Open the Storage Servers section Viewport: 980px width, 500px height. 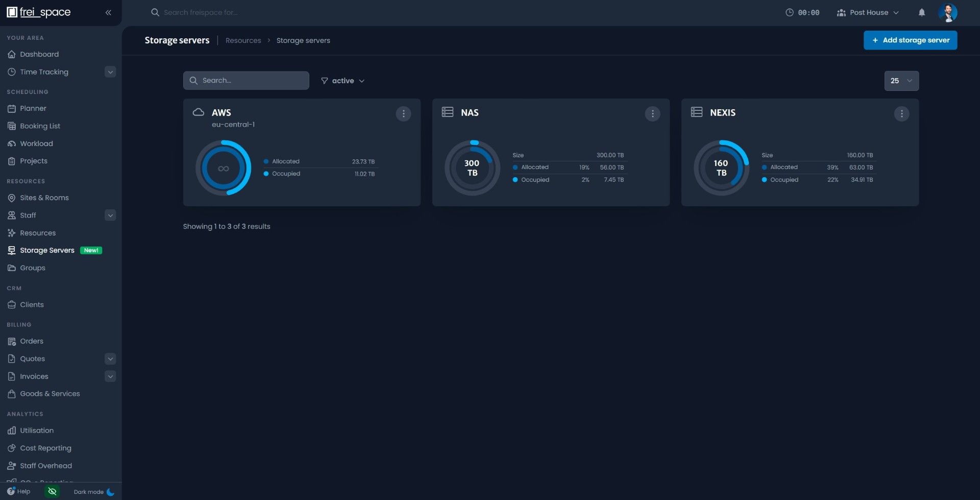tap(47, 250)
